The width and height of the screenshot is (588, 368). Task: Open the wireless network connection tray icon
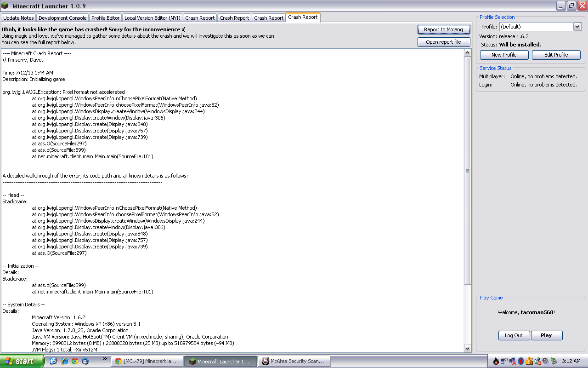(x=503, y=361)
